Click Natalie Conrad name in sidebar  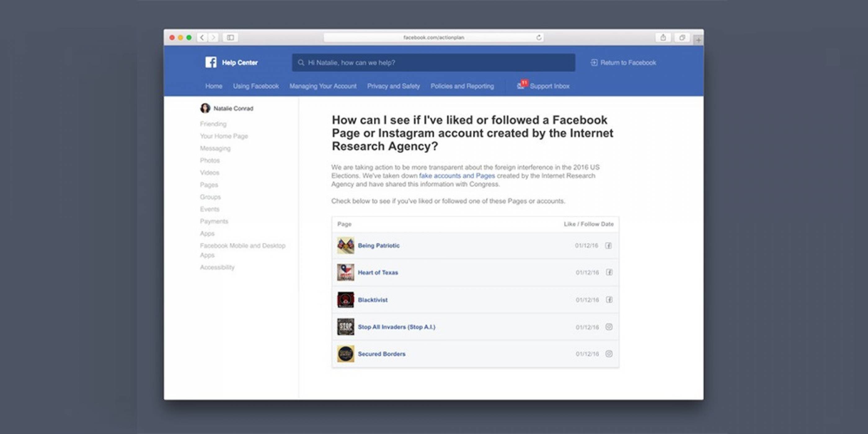233,108
